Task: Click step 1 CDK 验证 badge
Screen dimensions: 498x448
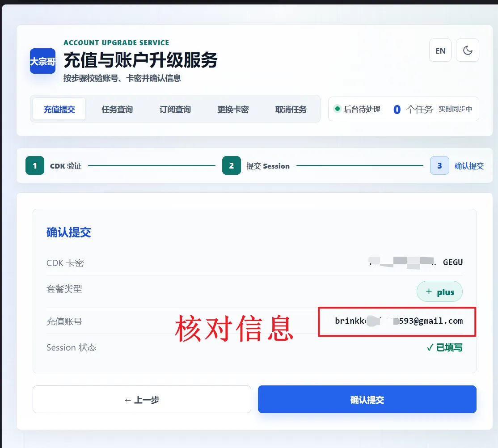Action: click(34, 165)
